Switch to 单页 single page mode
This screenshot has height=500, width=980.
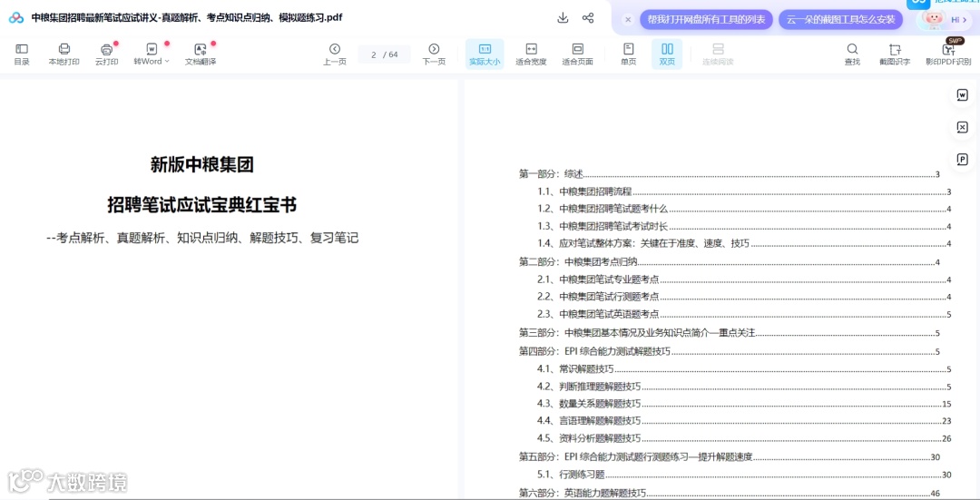(x=628, y=54)
